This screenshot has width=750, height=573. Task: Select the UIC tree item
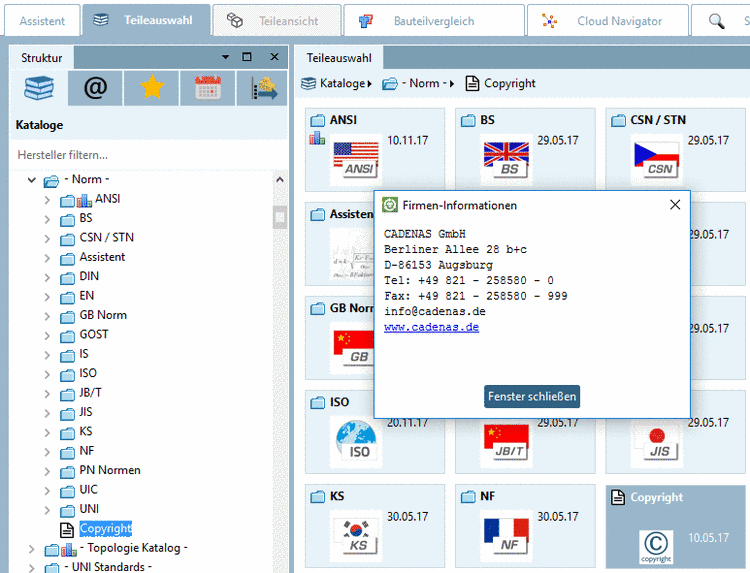point(88,490)
